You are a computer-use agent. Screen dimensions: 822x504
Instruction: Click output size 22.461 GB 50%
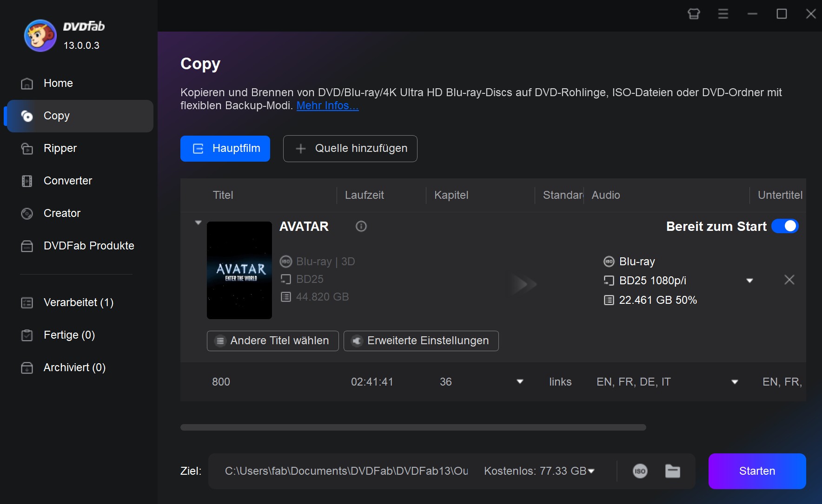658,300
